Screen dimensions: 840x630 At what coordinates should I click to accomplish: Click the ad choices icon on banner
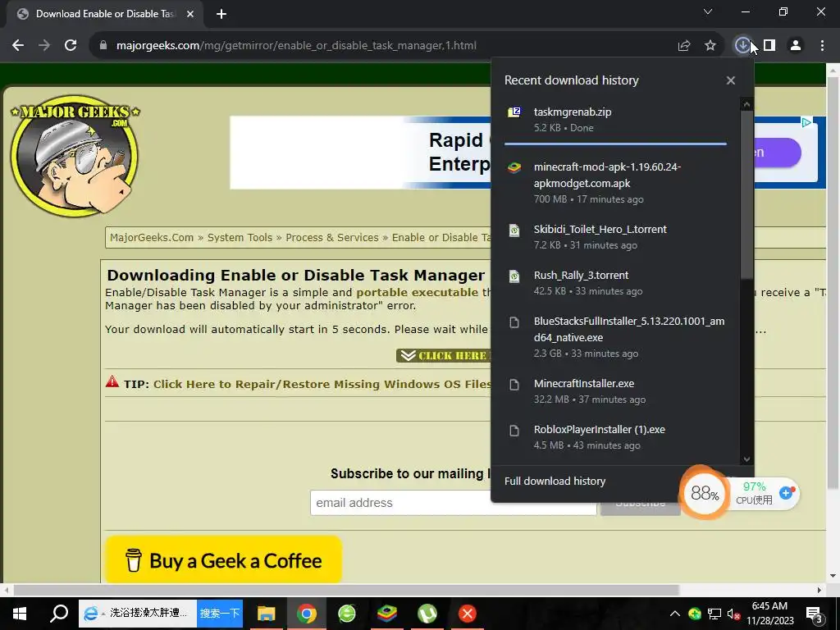(806, 122)
